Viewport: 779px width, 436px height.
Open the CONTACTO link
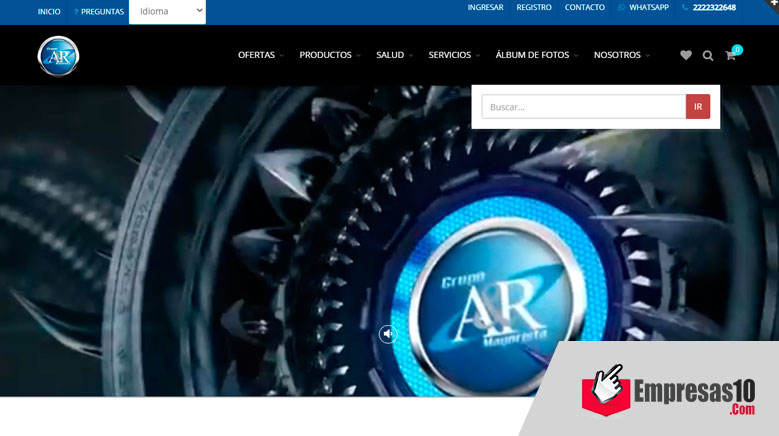585,7
